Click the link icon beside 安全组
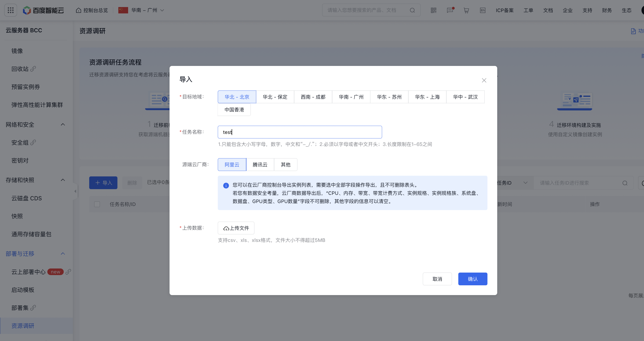644x341 pixels. [33, 142]
